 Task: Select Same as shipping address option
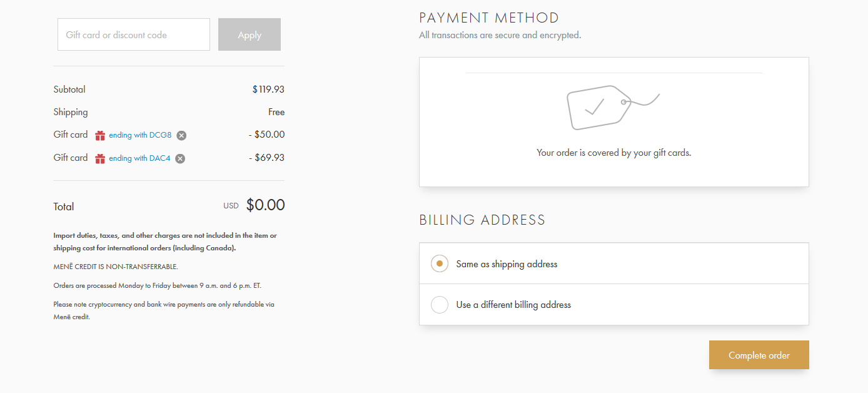pyautogui.click(x=440, y=264)
